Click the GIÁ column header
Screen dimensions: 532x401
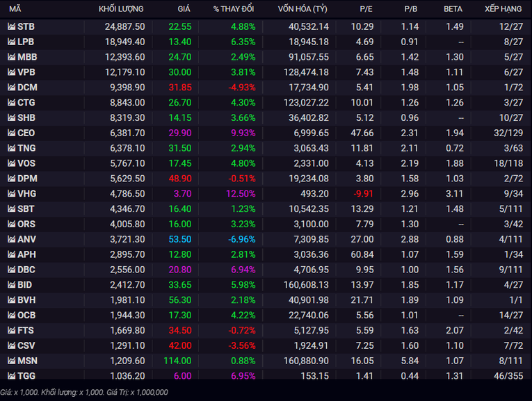[x=184, y=9]
